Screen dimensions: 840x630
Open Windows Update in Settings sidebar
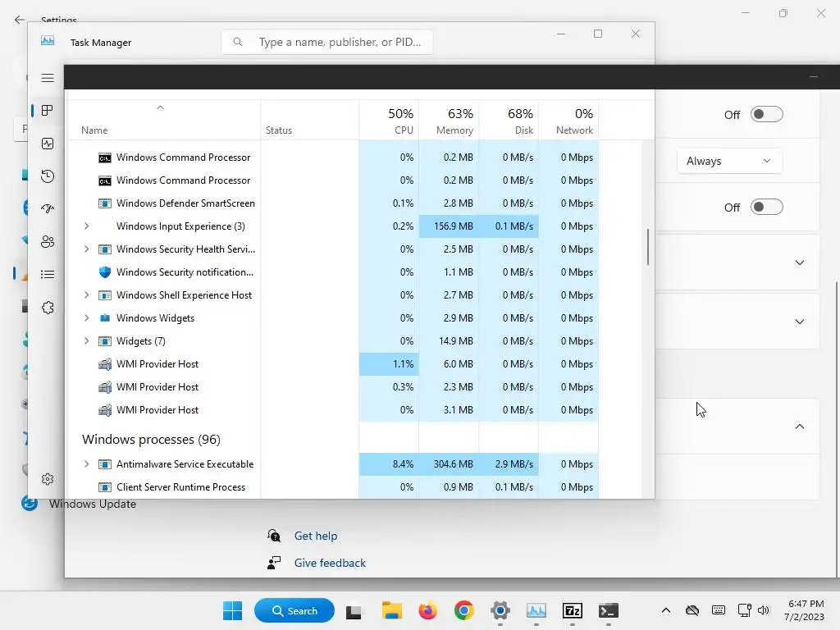tap(92, 504)
